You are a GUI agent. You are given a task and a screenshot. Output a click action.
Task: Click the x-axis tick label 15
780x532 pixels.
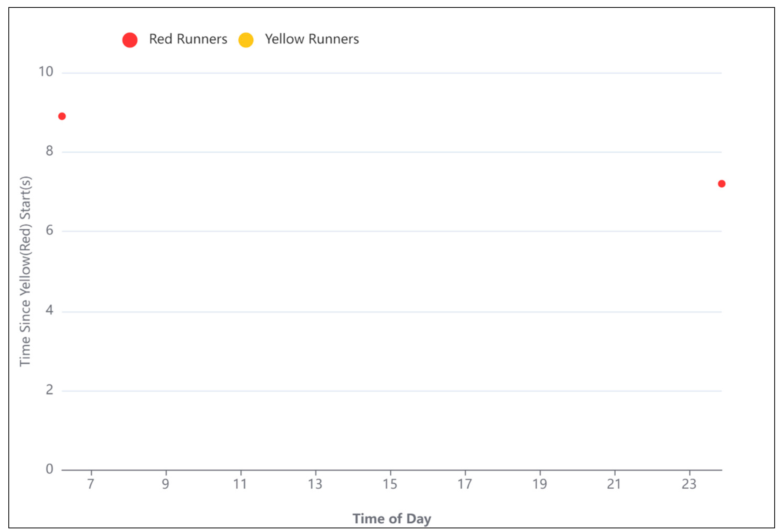390,484
